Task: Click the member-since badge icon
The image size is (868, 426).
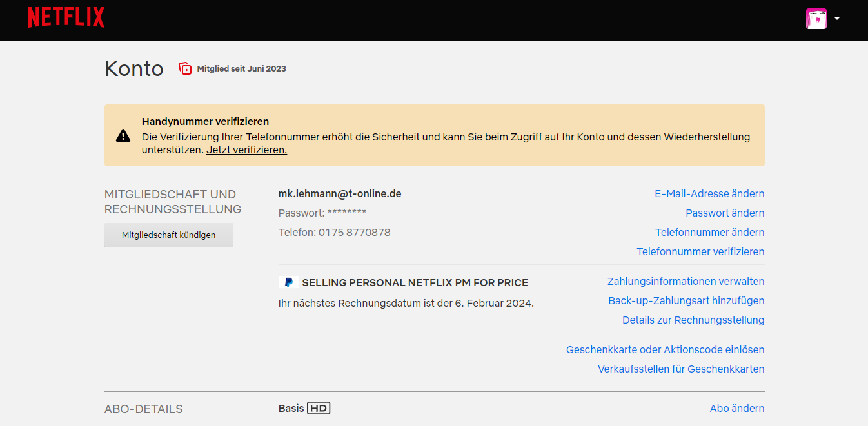Action: coord(186,68)
